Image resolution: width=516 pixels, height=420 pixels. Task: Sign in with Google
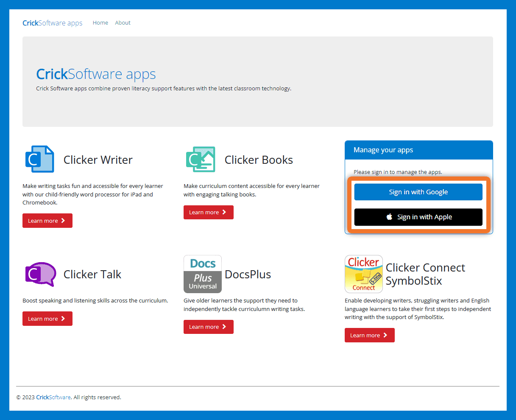tap(418, 192)
